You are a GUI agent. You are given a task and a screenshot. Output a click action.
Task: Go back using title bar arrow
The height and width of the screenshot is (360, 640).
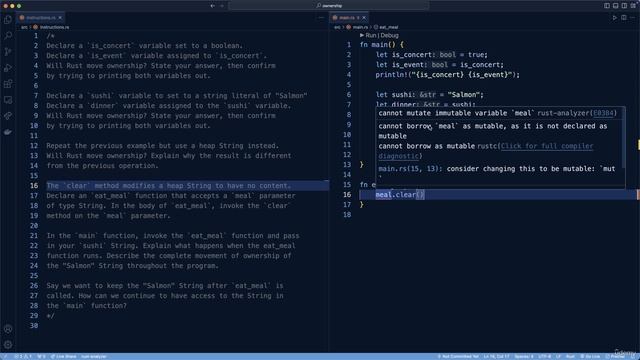click(213, 6)
